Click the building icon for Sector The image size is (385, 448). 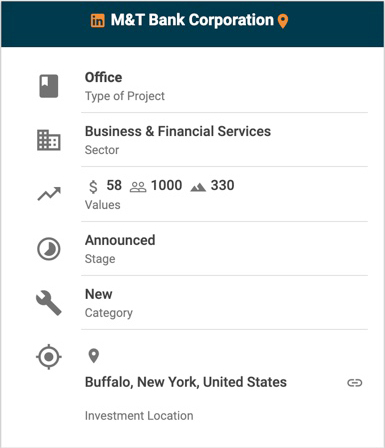pos(49,140)
